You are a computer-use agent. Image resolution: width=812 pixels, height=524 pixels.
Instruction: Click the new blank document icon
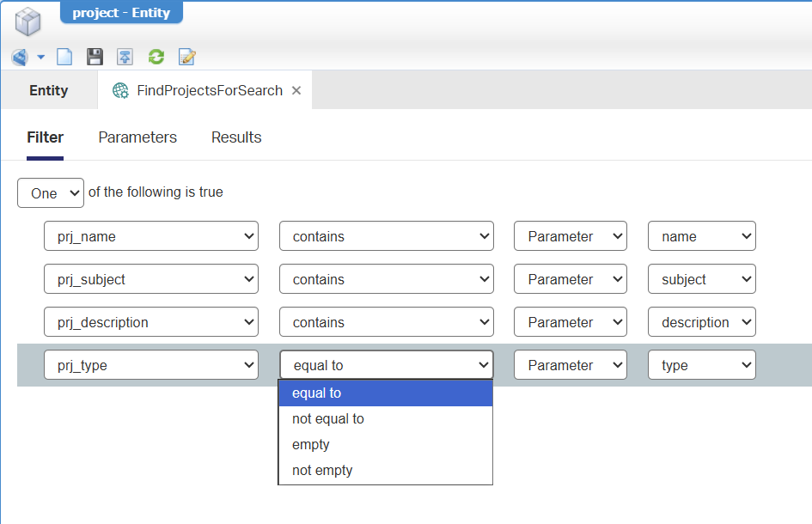pyautogui.click(x=64, y=58)
